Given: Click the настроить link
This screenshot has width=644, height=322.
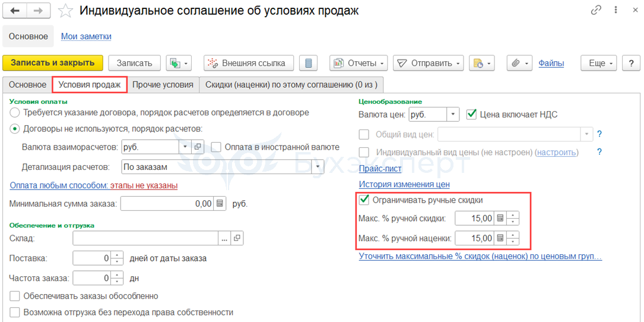Looking at the screenshot, I should 556,152.
